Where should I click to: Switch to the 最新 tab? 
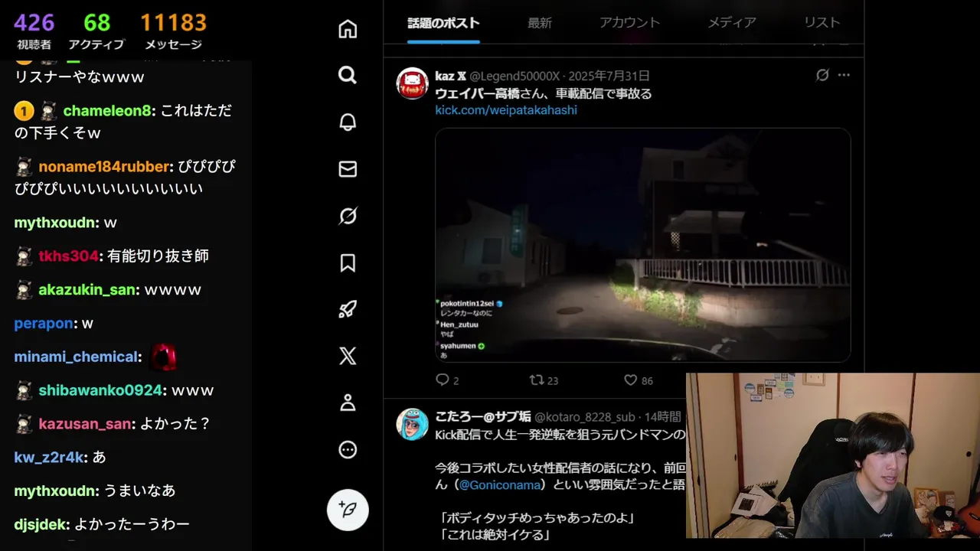(540, 23)
